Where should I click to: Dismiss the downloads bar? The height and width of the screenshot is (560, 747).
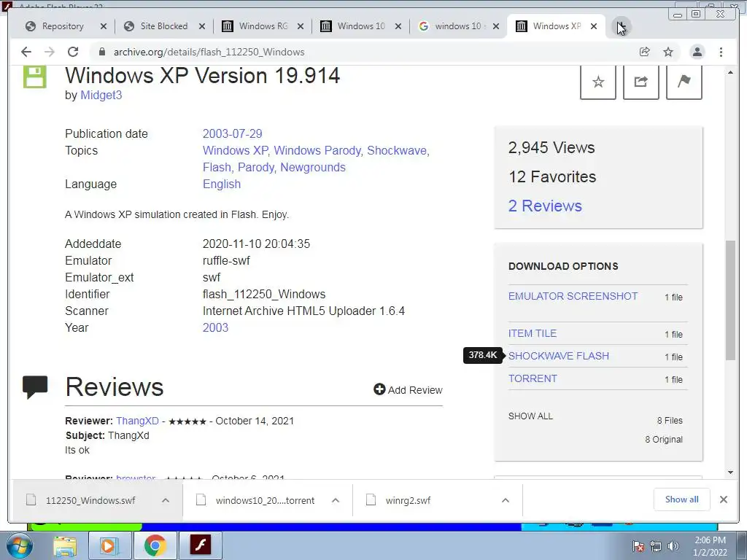point(724,499)
